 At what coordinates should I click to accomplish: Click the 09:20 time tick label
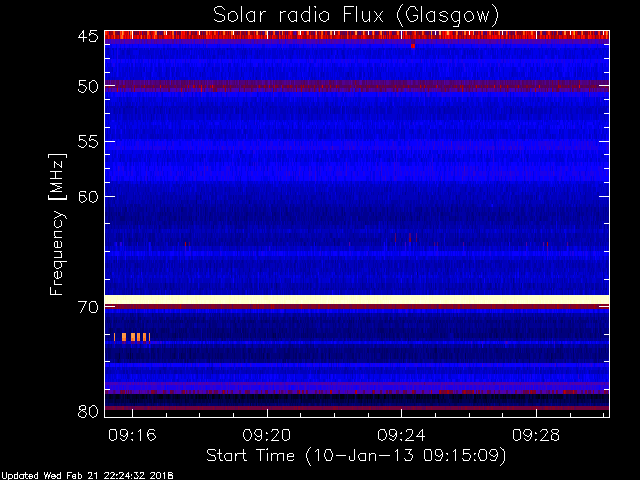267,435
